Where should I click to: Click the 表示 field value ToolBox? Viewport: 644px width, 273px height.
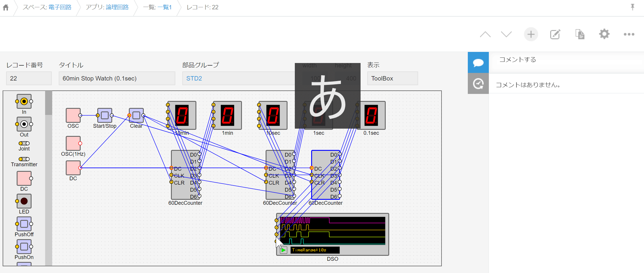coord(392,78)
